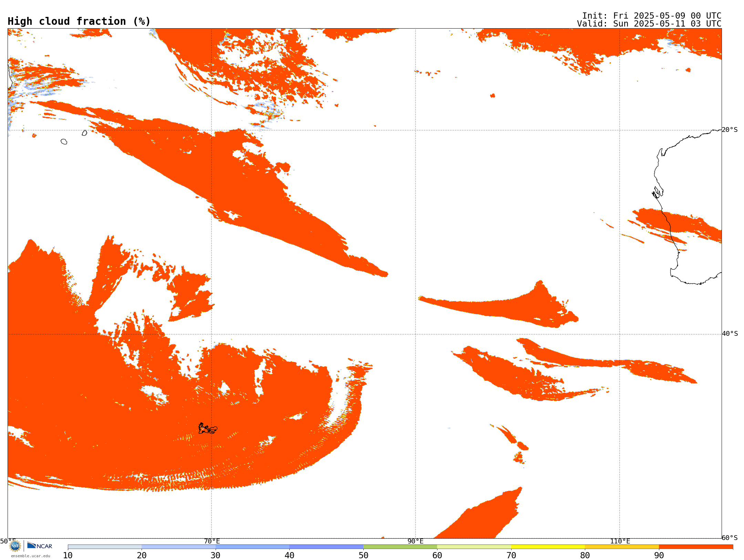Click the colorbar tick label 70
The height and width of the screenshot is (560, 744).
tap(511, 556)
